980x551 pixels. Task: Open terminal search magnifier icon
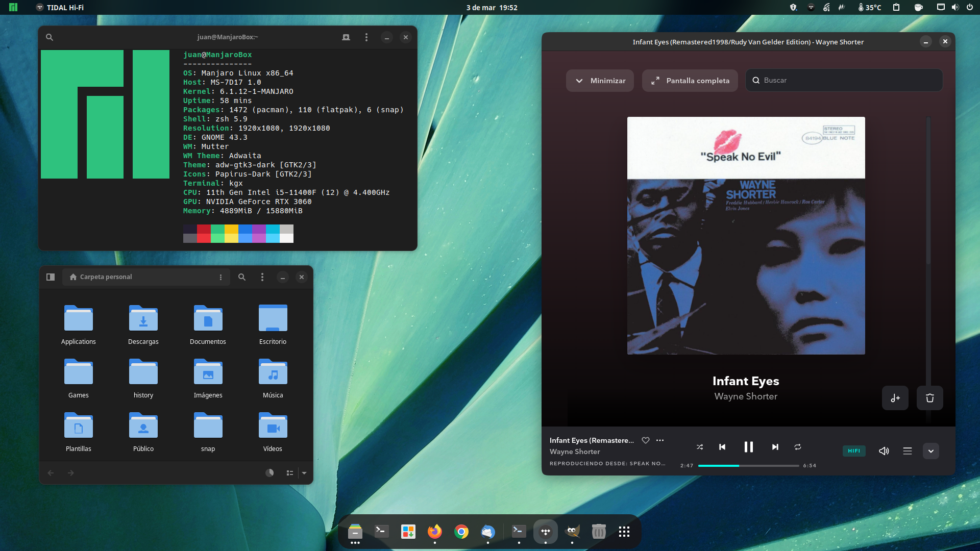(50, 37)
